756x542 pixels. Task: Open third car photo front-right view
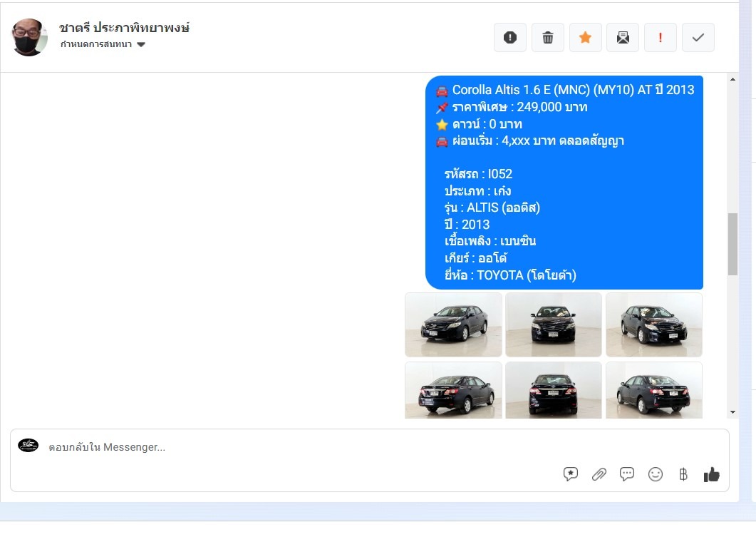[x=654, y=324]
